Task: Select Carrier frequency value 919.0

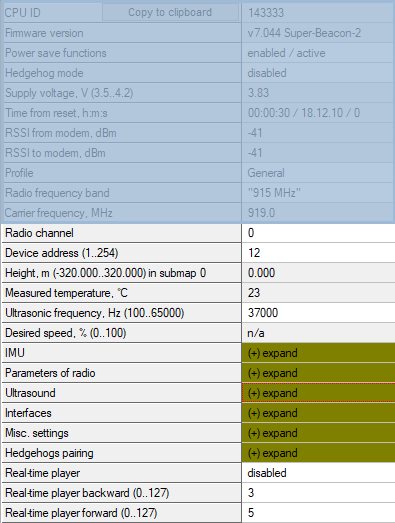Action: 318,213
